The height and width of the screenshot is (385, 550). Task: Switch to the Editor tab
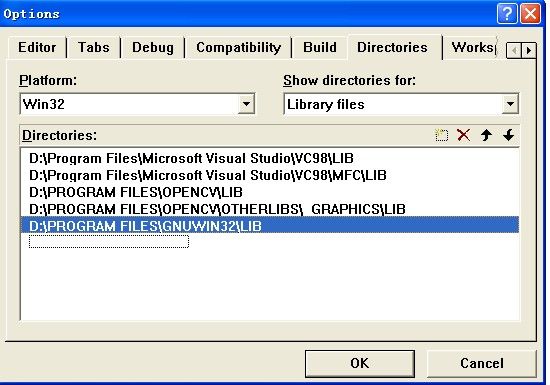click(x=37, y=47)
